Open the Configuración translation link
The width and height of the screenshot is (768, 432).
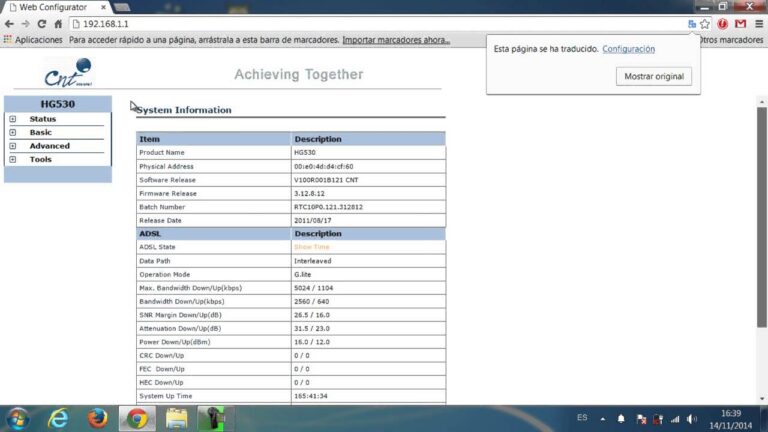click(628, 48)
